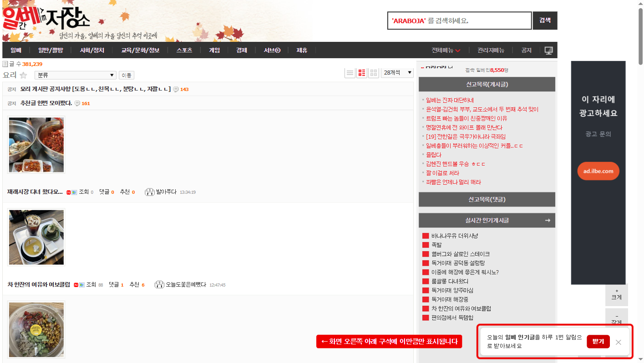The width and height of the screenshot is (644, 363).
Task: Click the 광고 문의 text in the ad banner
Action: [598, 134]
